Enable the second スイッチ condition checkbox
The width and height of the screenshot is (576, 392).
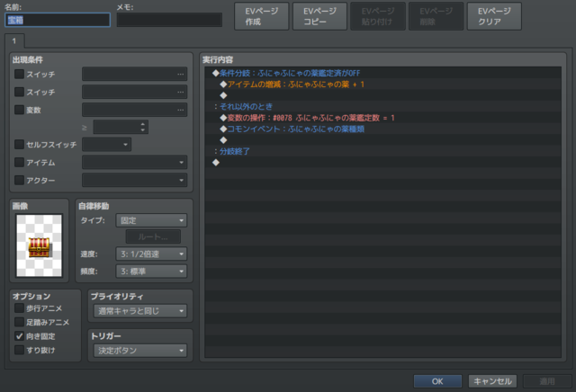tap(19, 92)
